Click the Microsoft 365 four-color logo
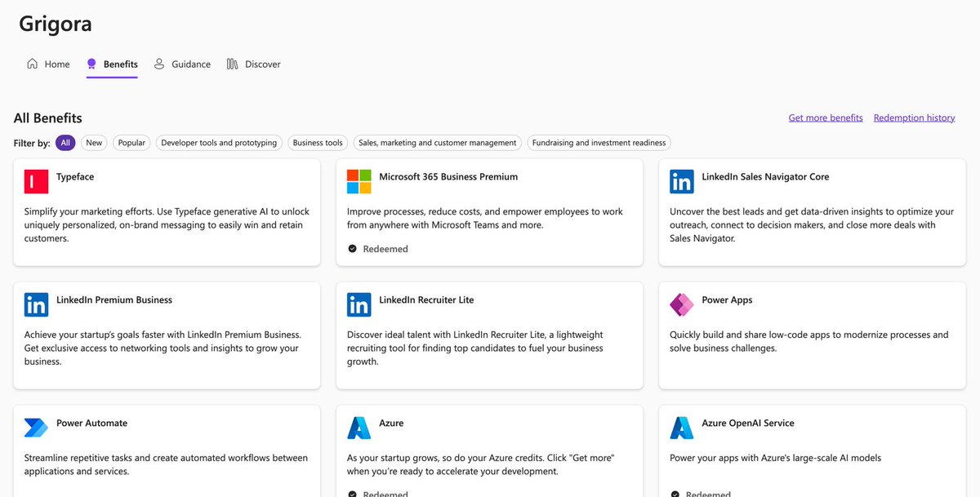Screen dimensions: 980x497 click(359, 182)
